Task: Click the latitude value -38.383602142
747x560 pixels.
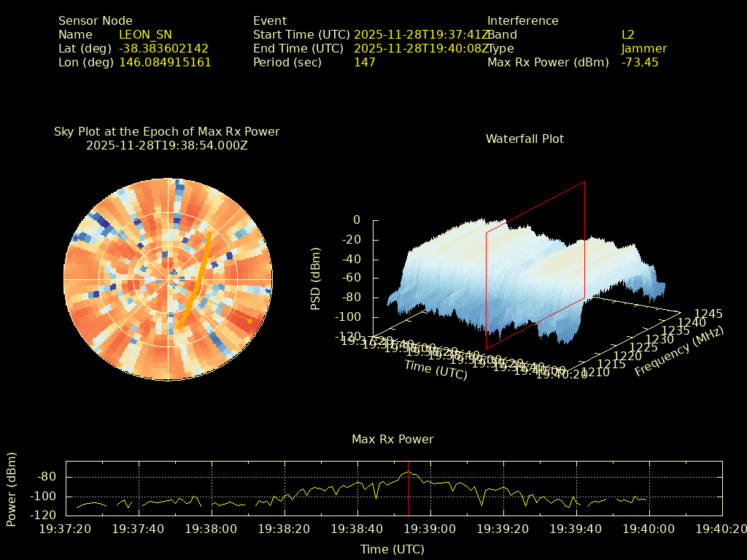Action: click(x=163, y=49)
